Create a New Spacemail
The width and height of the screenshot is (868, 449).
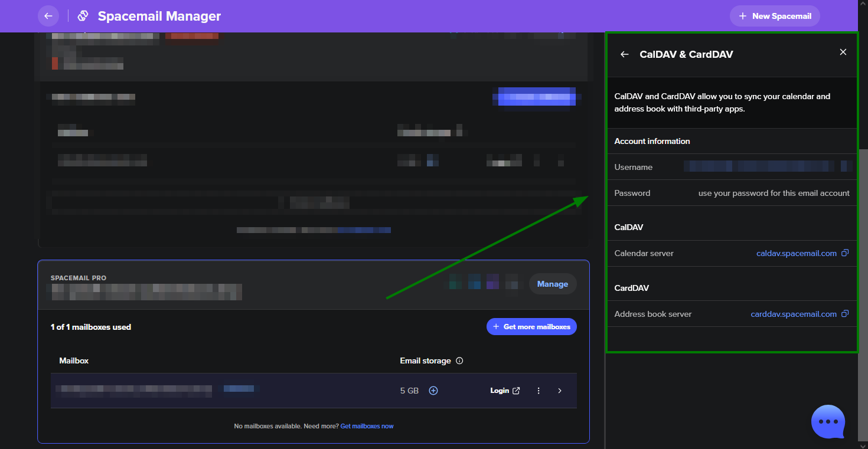pos(775,16)
